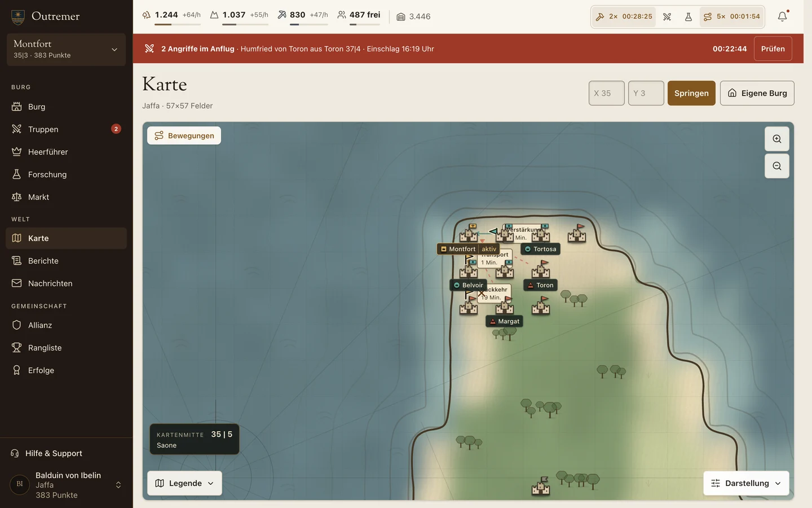This screenshot has height=508, width=812.
Task: Open Hilfe & Support
Action: click(66, 453)
